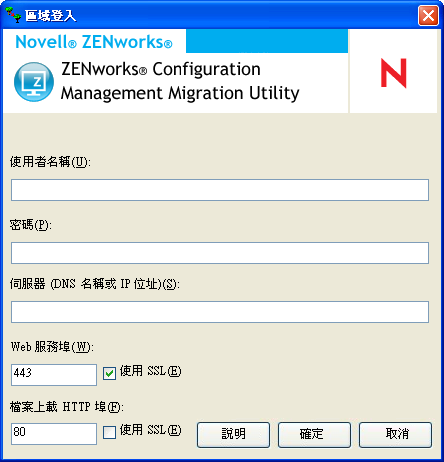Click the 檔案上載 HTTP 埠 field showing 80
The width and height of the screenshot is (444, 462).
54,434
